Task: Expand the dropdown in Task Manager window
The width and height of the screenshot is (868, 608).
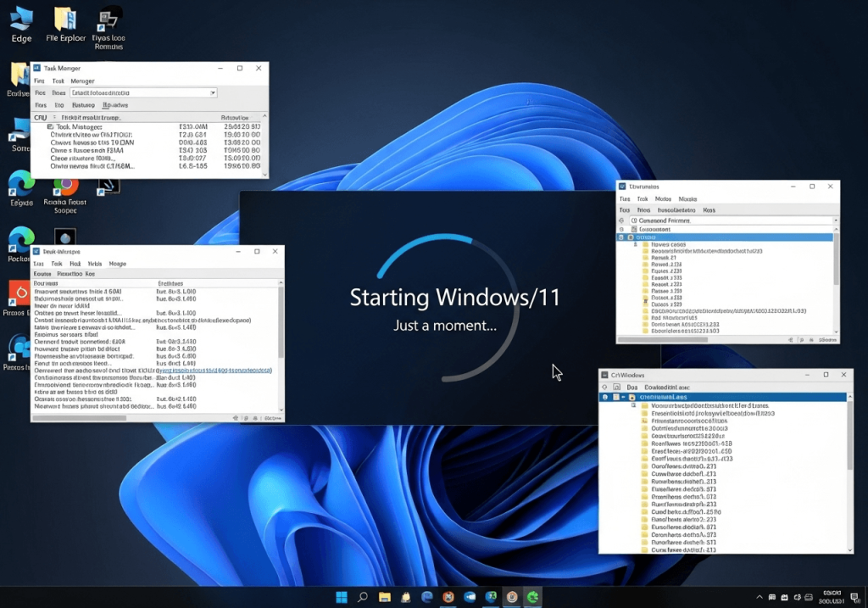Action: coord(213,92)
